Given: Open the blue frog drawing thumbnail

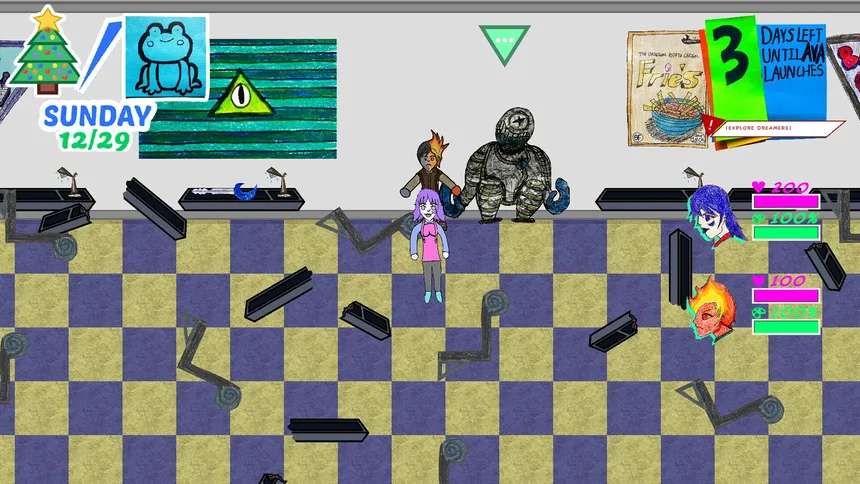Looking at the screenshot, I should click(x=167, y=57).
